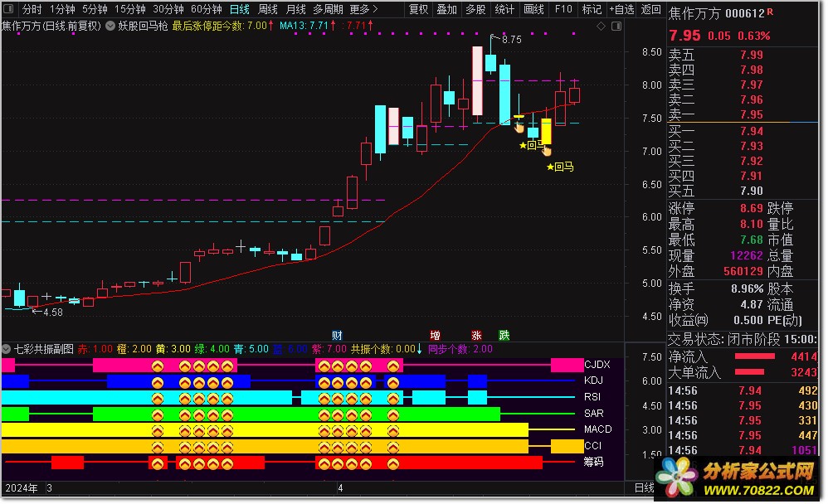Image resolution: width=828 pixels, height=504 pixels.
Task: Click the 共振个数 0.00 readout
Action: pos(387,349)
